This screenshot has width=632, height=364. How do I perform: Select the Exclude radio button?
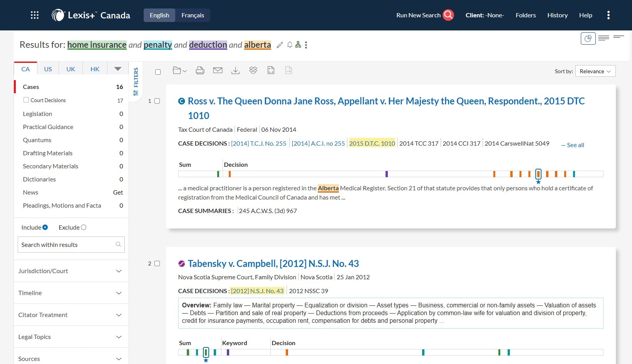[84, 227]
